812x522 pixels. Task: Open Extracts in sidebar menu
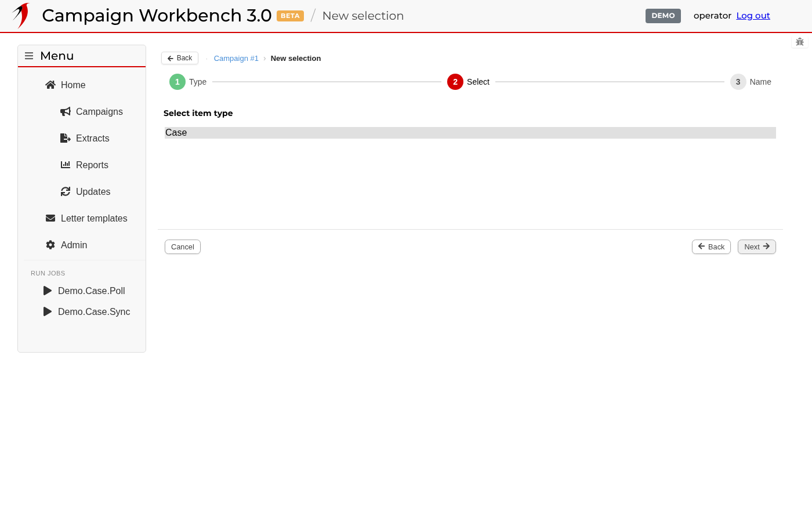[93, 138]
